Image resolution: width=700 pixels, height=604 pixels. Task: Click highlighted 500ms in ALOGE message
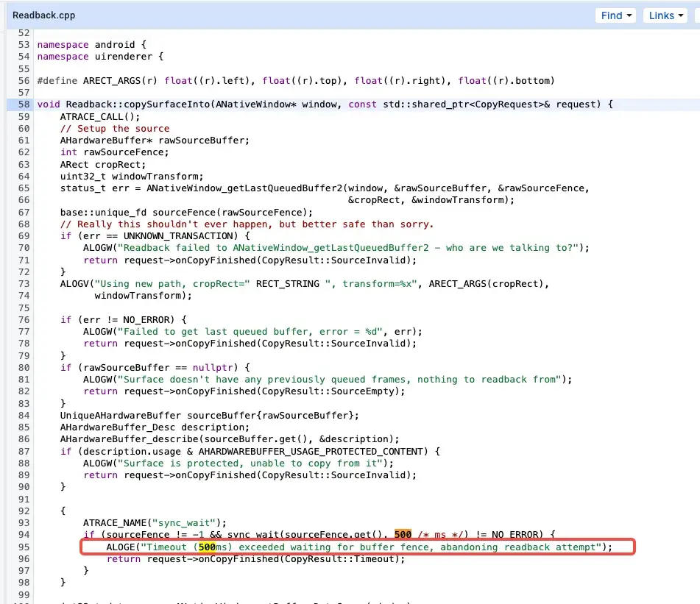coord(213,547)
